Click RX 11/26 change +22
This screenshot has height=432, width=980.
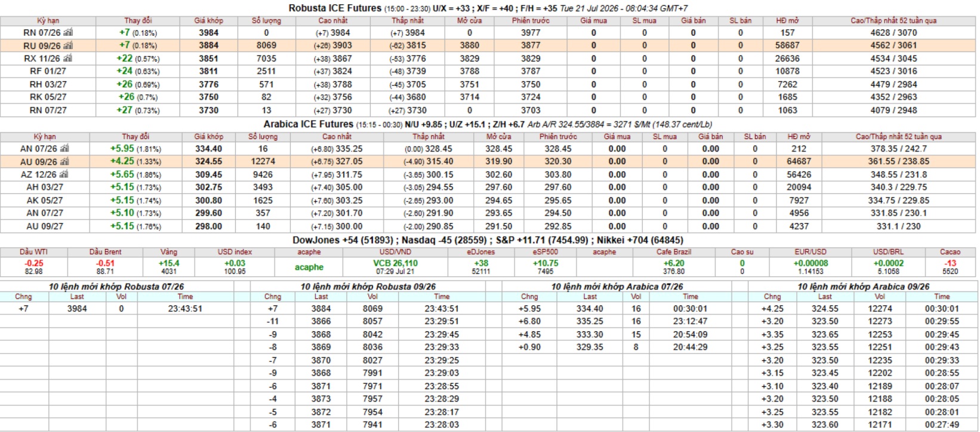125,58
